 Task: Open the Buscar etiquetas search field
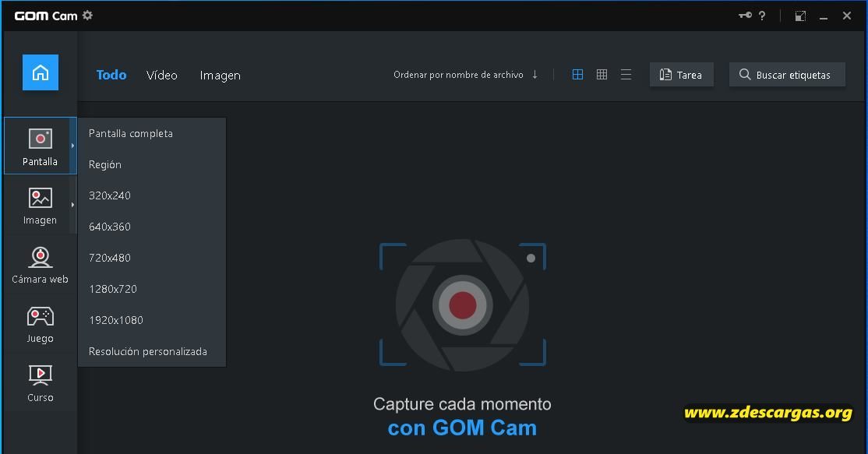[787, 75]
